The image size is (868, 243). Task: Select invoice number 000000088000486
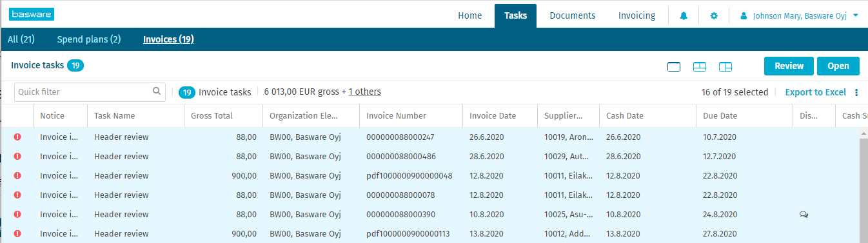400,156
